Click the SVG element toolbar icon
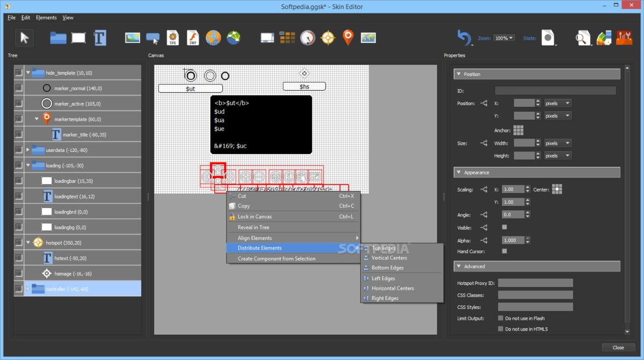Viewport: 644px width, 360px height. (173, 38)
